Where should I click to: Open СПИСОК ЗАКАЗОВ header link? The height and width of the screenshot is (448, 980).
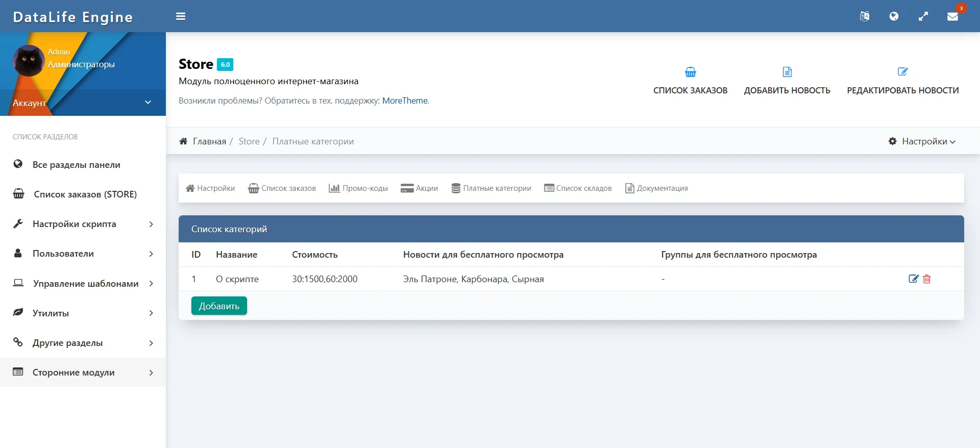click(x=690, y=90)
